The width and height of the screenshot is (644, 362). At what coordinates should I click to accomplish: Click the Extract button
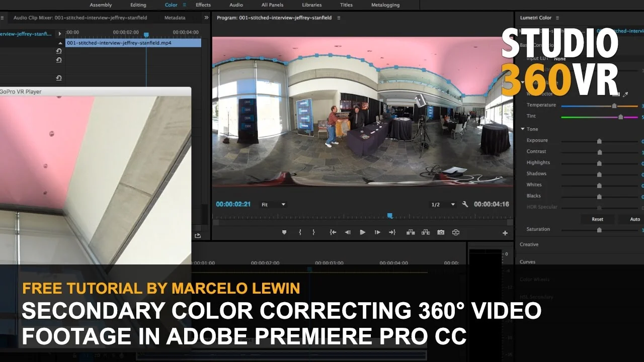point(426,232)
